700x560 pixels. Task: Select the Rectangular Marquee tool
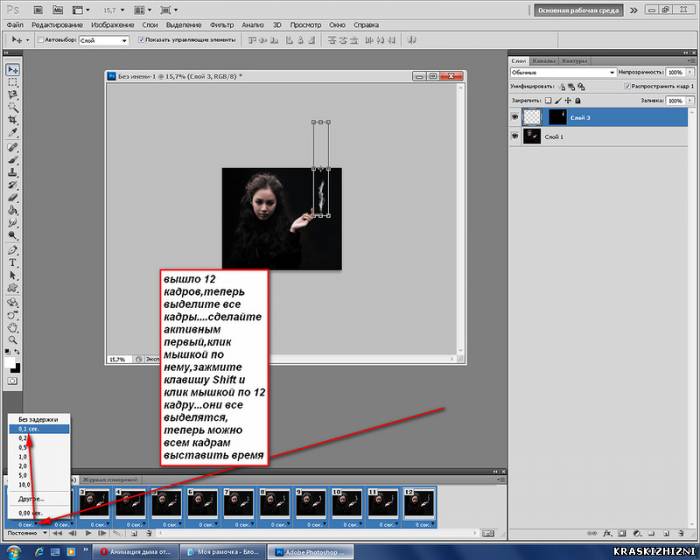(x=12, y=83)
